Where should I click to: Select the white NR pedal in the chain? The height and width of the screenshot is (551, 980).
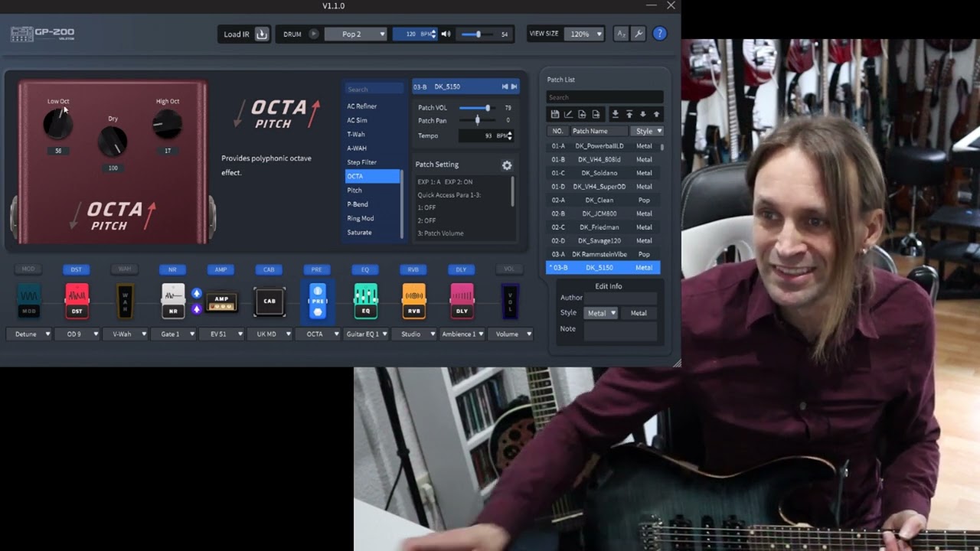[x=173, y=302]
